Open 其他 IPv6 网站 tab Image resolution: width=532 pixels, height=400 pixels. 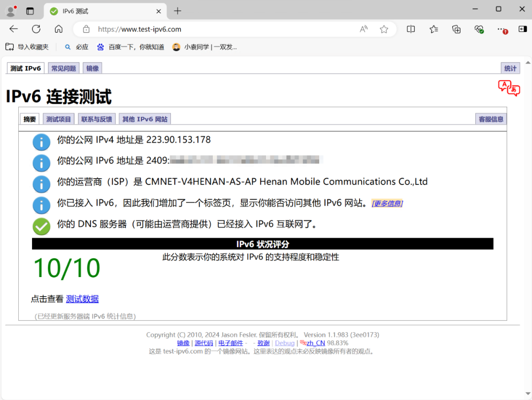(145, 119)
